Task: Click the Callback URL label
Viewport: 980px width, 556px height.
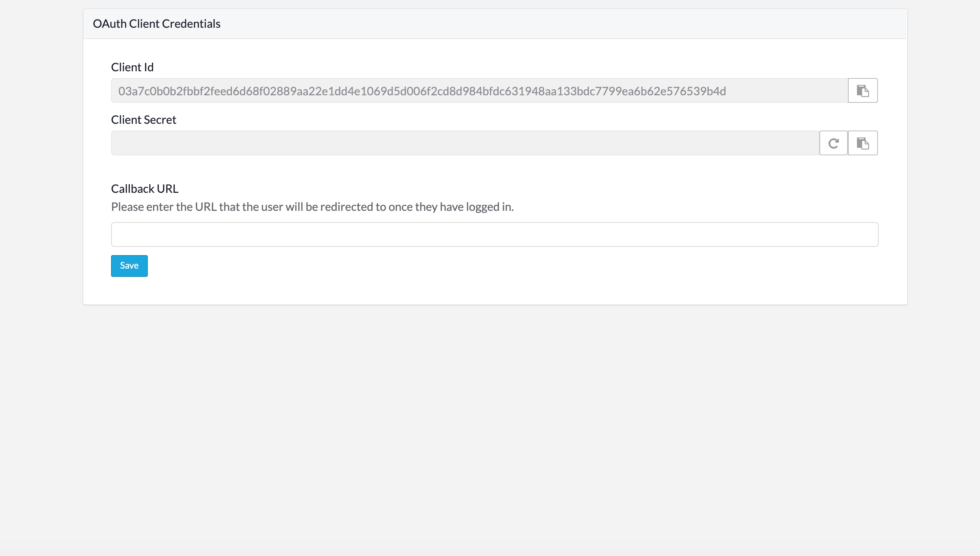Action: tap(145, 189)
